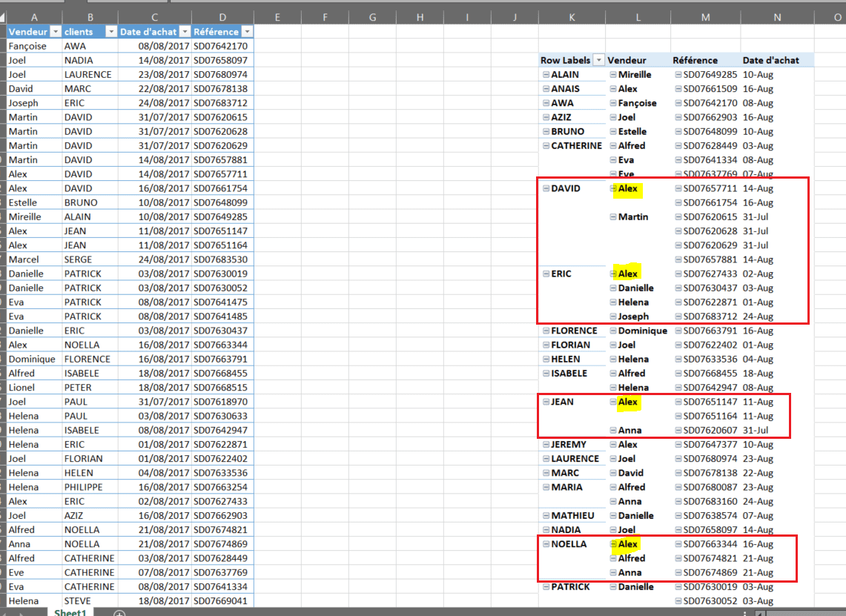The width and height of the screenshot is (846, 616).
Task: Select cell containing reference SD07642170 in column D
Action: [x=220, y=46]
